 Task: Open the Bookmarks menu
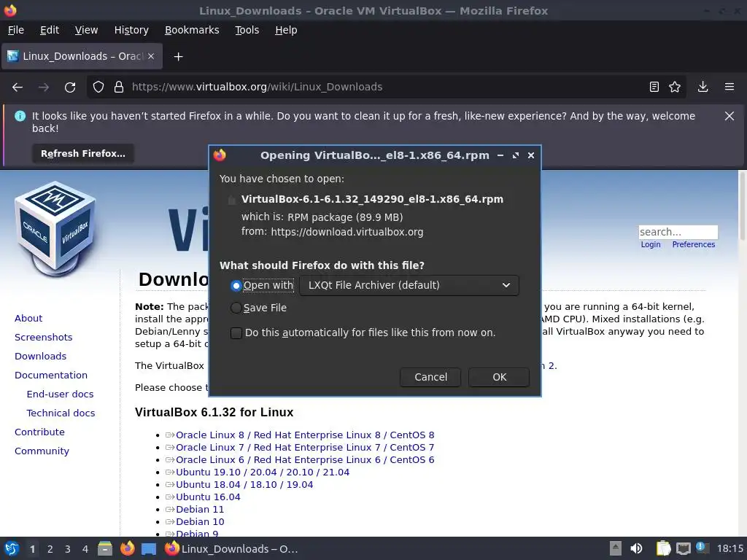click(x=192, y=30)
